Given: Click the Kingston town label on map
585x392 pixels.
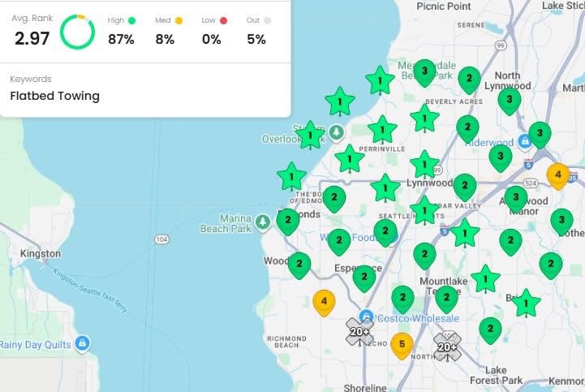Looking at the screenshot, I should pos(41,254).
